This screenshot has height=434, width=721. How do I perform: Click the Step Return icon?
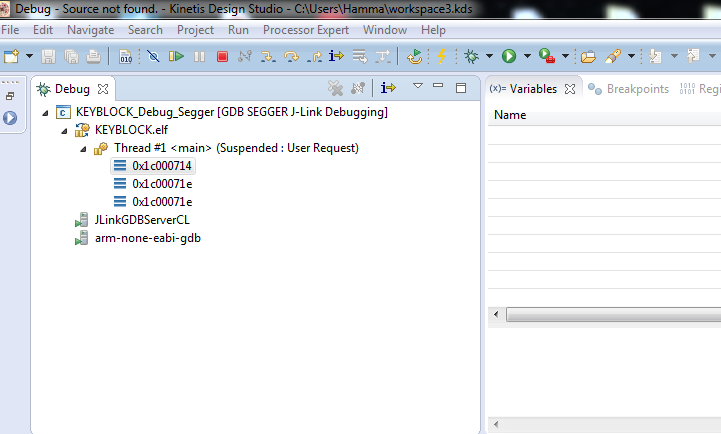pyautogui.click(x=315, y=57)
